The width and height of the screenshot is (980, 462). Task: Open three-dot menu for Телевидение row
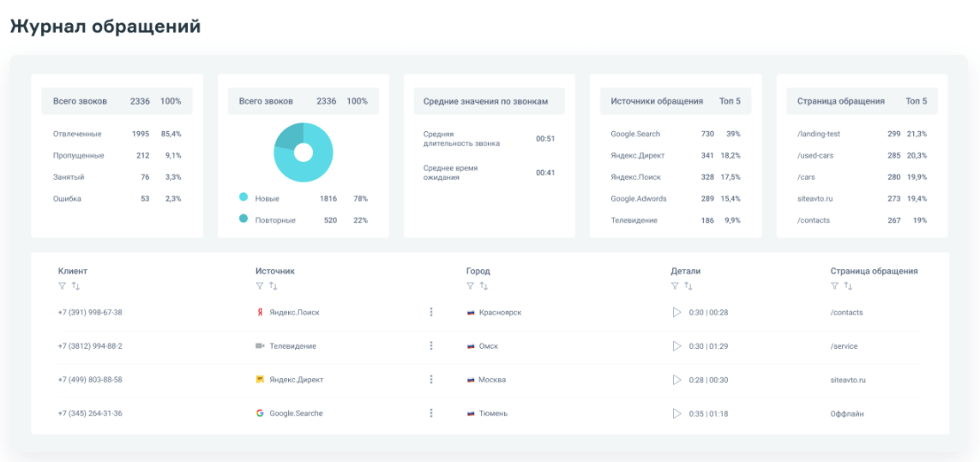pyautogui.click(x=431, y=346)
